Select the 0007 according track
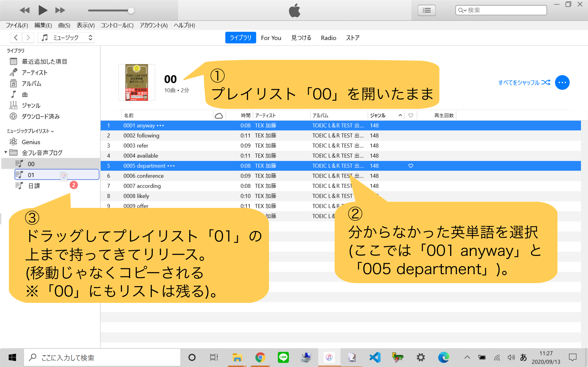 point(341,186)
